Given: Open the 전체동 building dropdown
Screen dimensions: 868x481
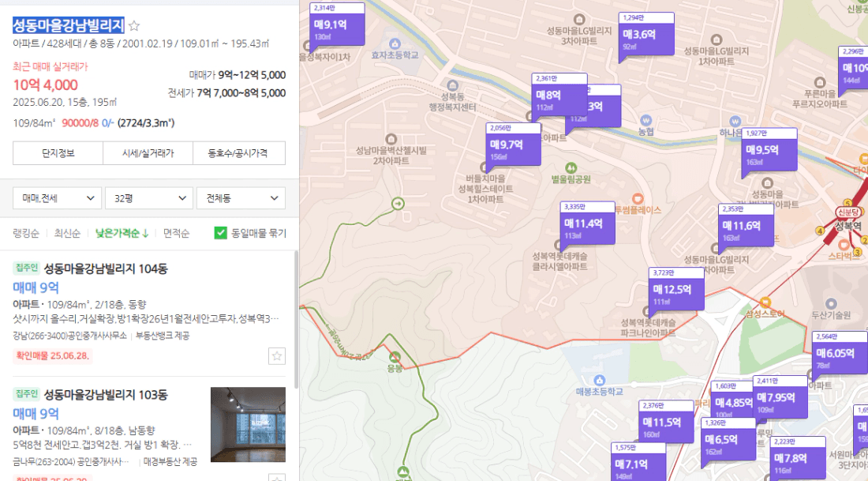Looking at the screenshot, I should coord(241,198).
